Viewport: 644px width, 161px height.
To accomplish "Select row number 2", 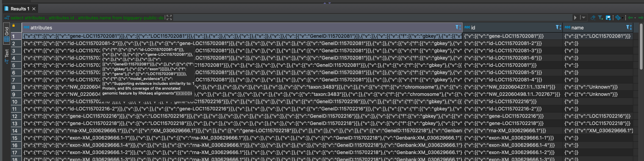I will point(16,43).
